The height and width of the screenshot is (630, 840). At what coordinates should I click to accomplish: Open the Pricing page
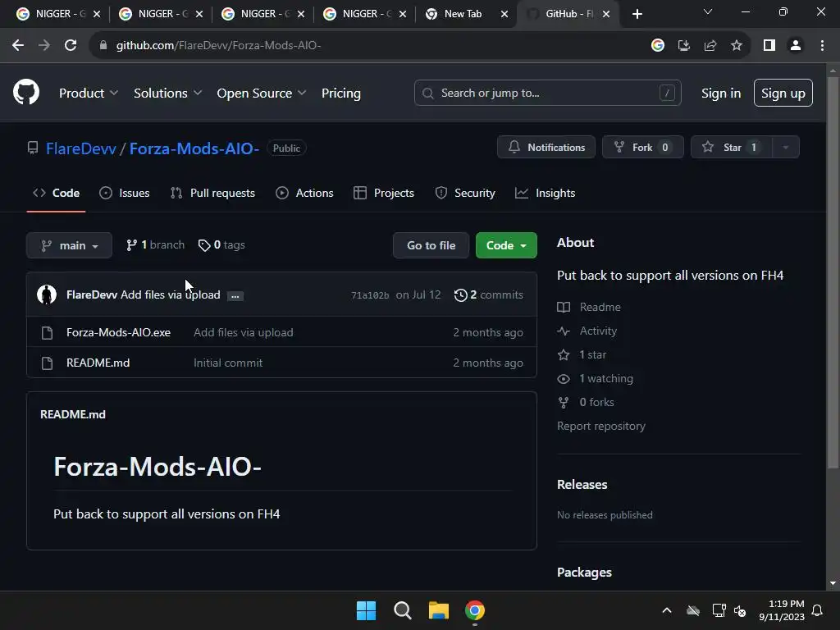click(x=340, y=94)
